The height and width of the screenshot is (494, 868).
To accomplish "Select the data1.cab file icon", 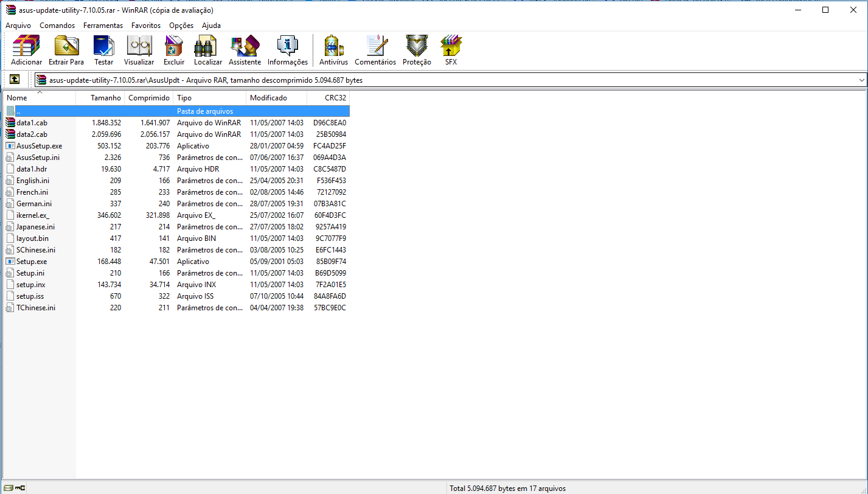I will coord(10,123).
